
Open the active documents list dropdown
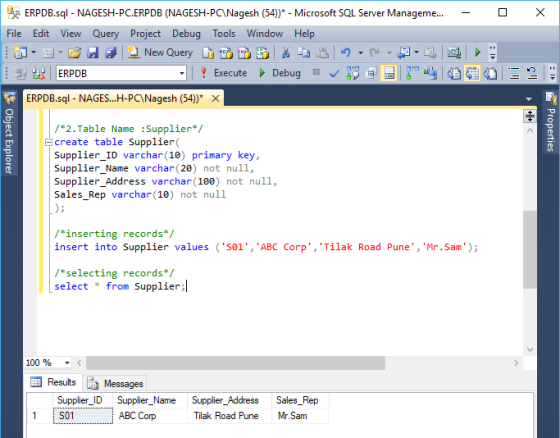529,99
